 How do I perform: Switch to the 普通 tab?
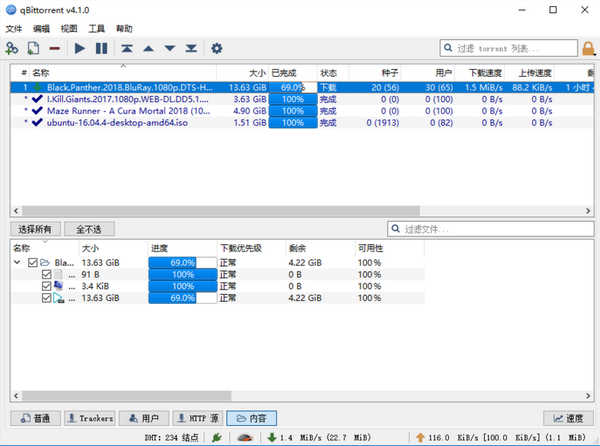[35, 418]
